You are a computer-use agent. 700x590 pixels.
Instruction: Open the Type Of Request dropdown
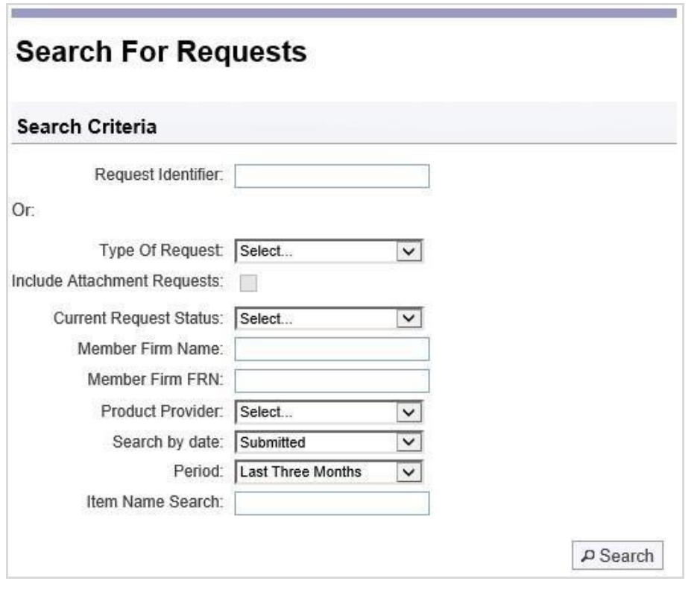pos(329,251)
